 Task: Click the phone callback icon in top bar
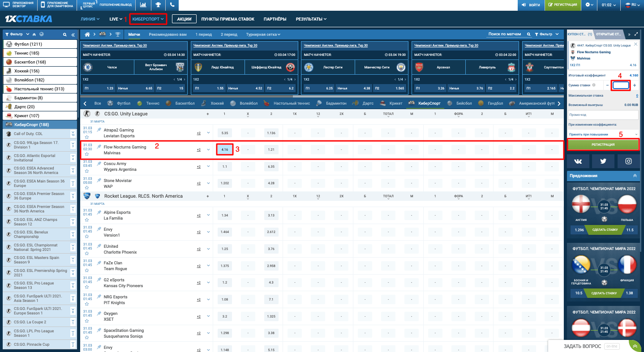point(173,5)
